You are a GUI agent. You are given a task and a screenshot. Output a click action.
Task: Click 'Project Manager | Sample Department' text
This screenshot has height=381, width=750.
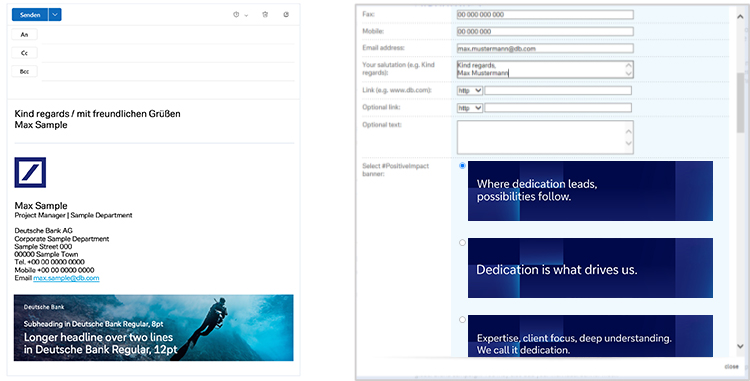coord(73,216)
